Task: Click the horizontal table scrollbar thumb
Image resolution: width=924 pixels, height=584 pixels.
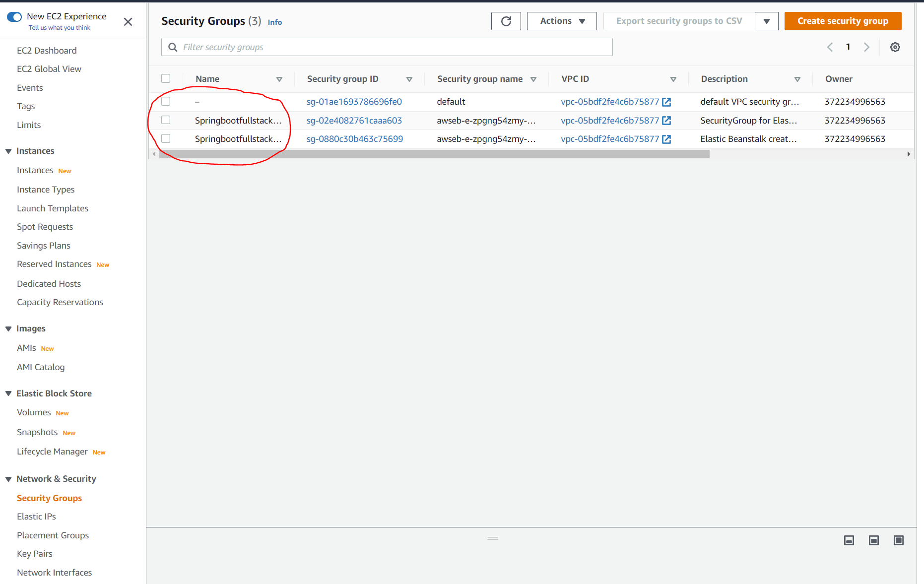Action: pyautogui.click(x=434, y=154)
